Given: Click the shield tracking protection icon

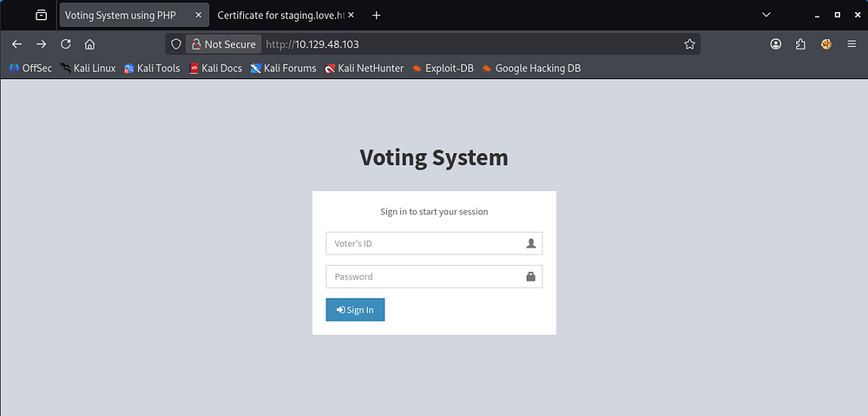Looking at the screenshot, I should (176, 44).
